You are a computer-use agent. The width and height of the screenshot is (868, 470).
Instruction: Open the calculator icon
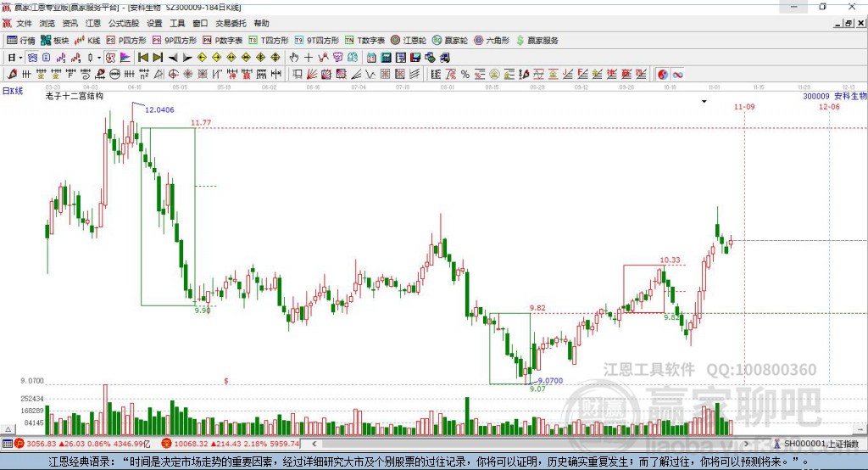[386, 58]
